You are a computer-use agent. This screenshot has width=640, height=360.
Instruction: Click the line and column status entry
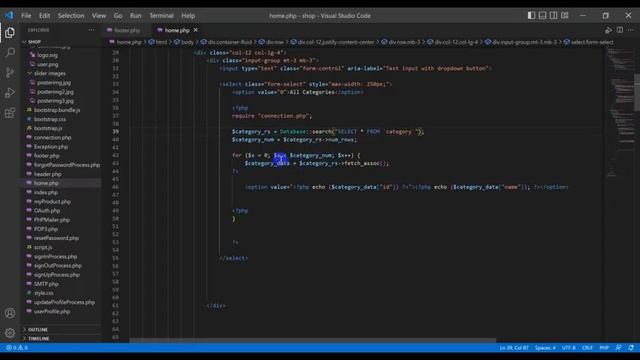[x=514, y=348]
